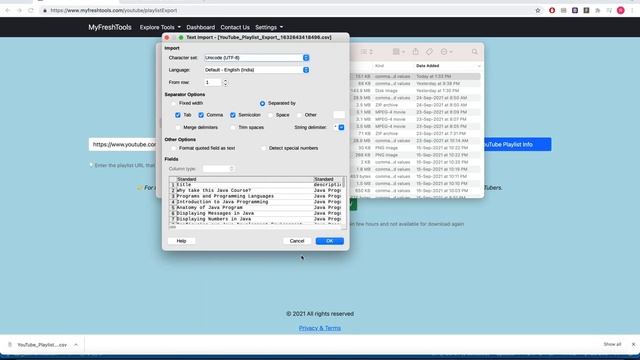Image resolution: width=640 pixels, height=360 pixels.
Task: Uncheck the Tab separator checkbox
Action: coord(178,115)
